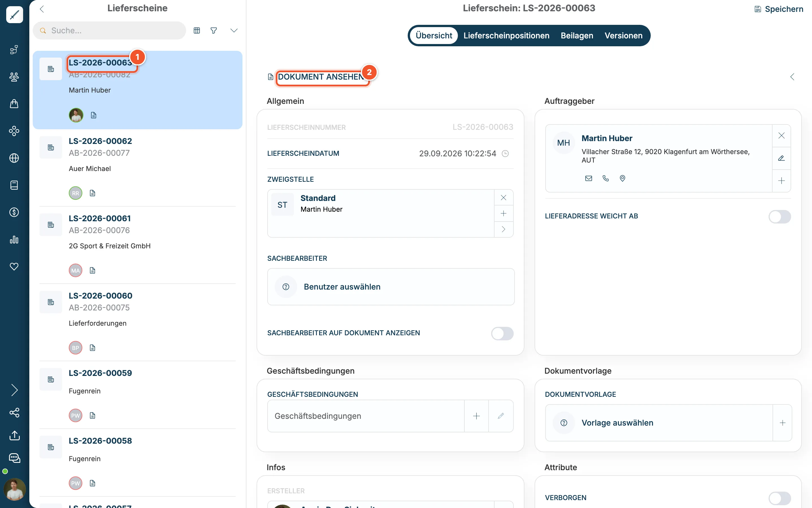Add a Dokumentvorlage with plus icon

[x=782, y=423]
